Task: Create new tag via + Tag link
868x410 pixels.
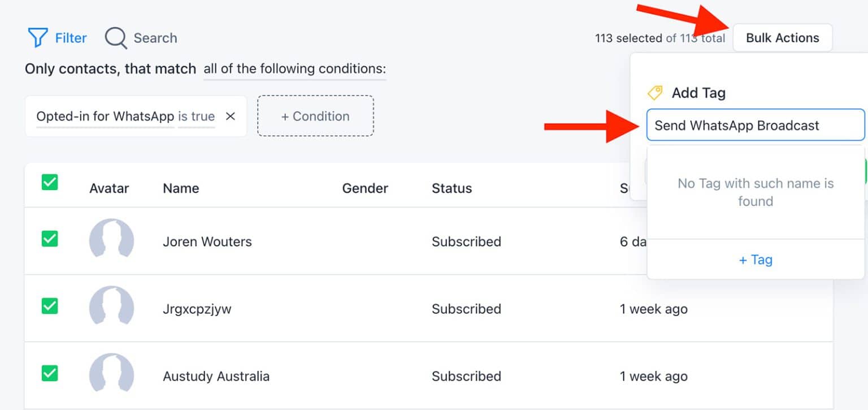Action: click(756, 260)
